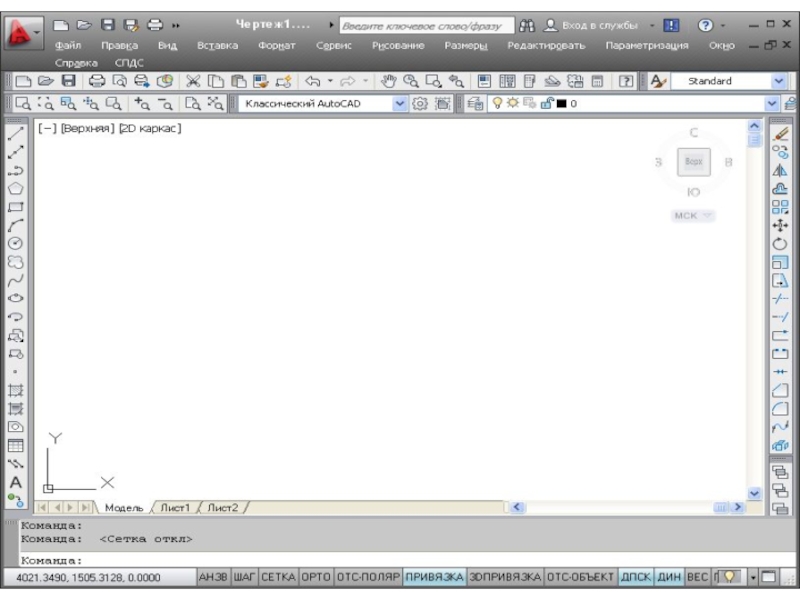This screenshot has height=600, width=800.
Task: Click the layer 0 color swatch
Action: point(562,104)
